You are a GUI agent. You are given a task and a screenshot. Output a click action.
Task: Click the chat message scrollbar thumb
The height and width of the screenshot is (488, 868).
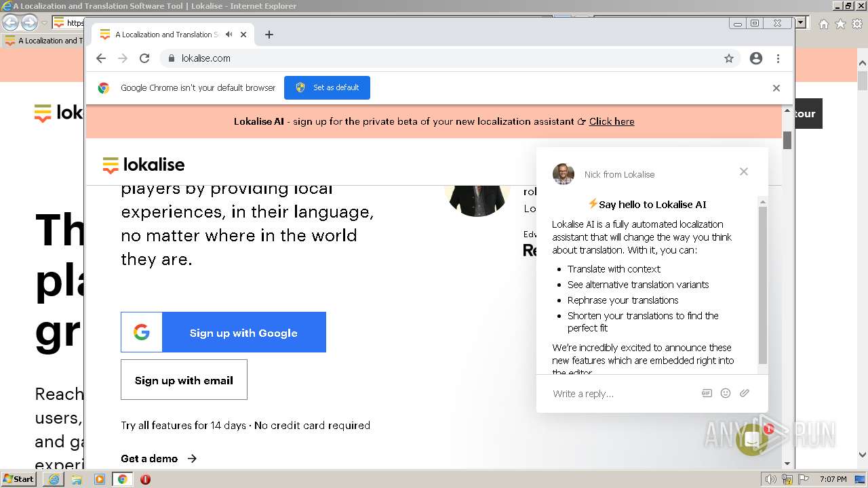click(763, 285)
